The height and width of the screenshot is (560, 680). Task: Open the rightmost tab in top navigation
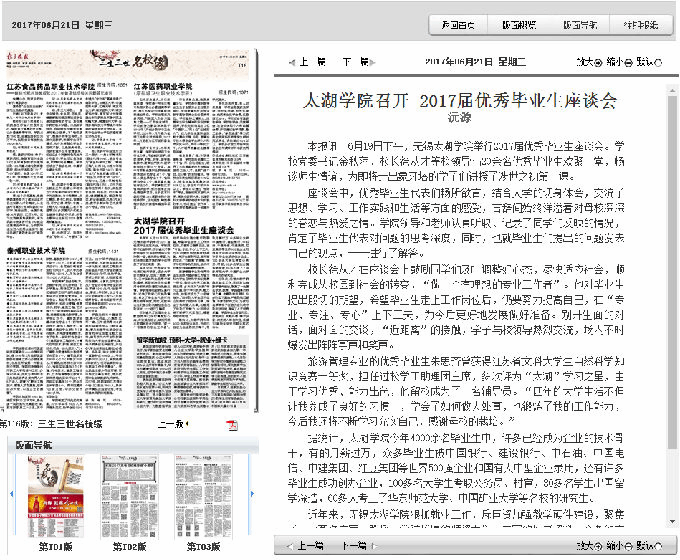tap(638, 25)
